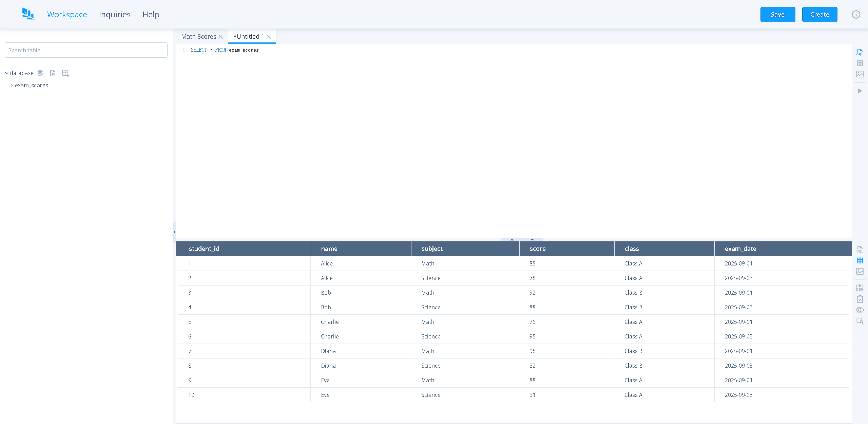Copy results to clipboard icon
This screenshot has height=424, width=868.
[860, 299]
